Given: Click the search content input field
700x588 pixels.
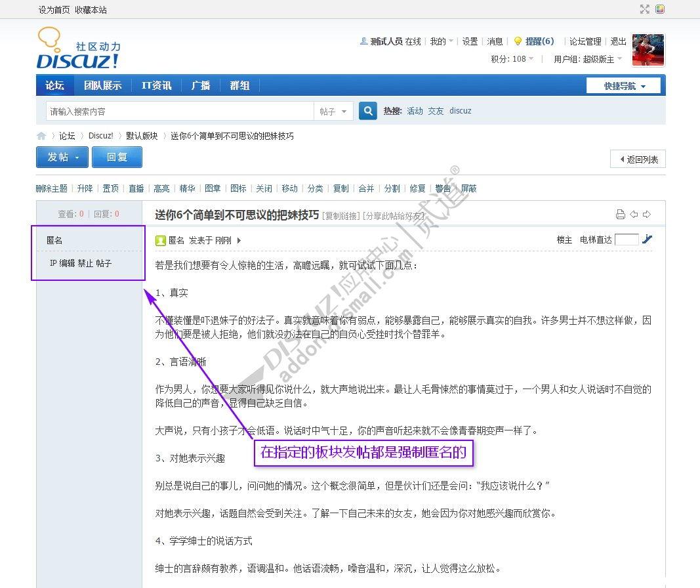Looking at the screenshot, I should click(180, 112).
